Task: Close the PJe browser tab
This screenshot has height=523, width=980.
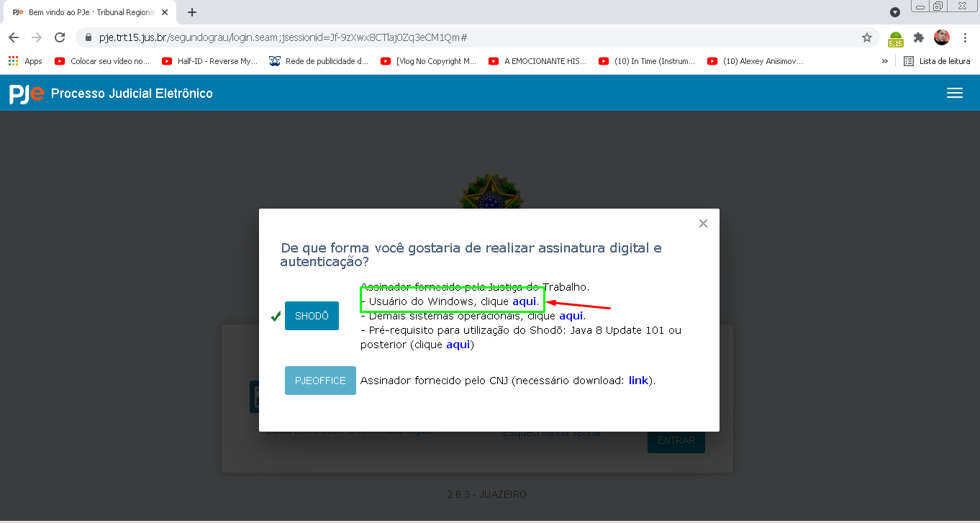Action: 165,12
